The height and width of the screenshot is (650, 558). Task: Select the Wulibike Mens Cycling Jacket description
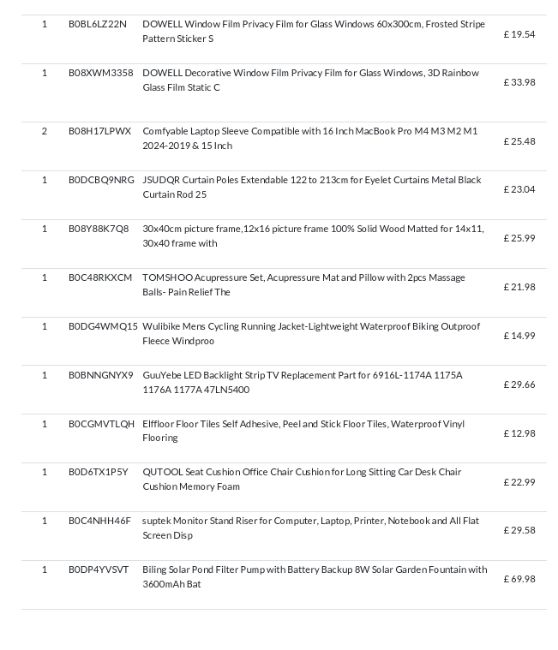click(311, 334)
